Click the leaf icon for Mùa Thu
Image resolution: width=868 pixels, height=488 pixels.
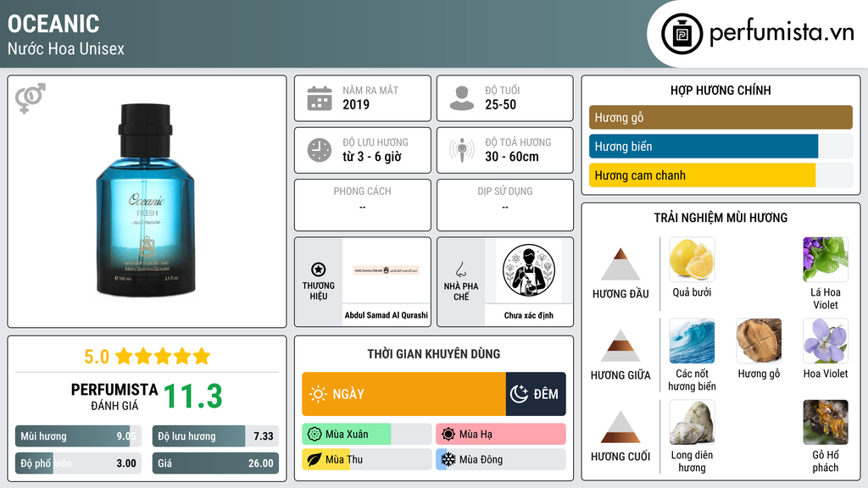pyautogui.click(x=314, y=459)
